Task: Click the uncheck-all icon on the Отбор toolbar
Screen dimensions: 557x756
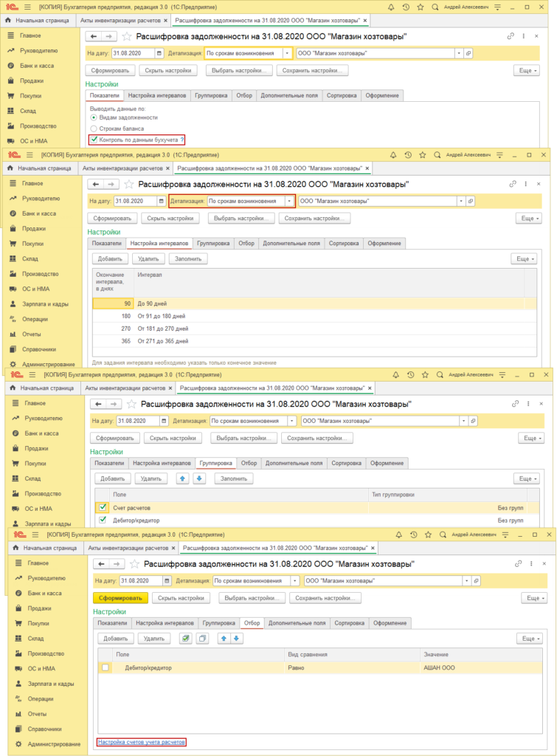Action: point(203,638)
